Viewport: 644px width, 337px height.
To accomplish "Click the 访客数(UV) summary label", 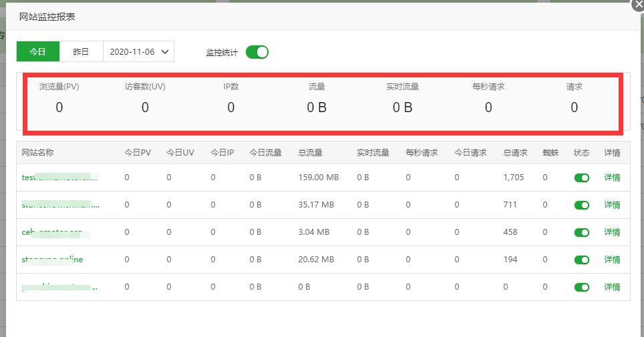I will [x=145, y=87].
